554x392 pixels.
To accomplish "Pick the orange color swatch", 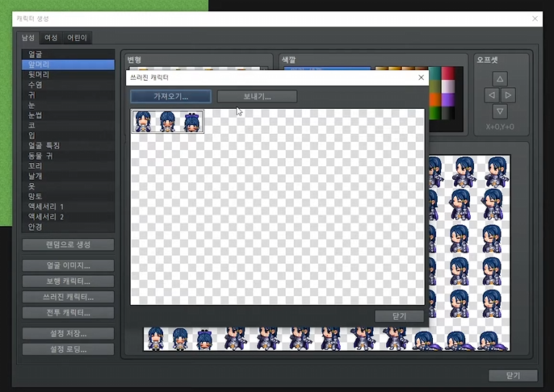I will (x=435, y=100).
